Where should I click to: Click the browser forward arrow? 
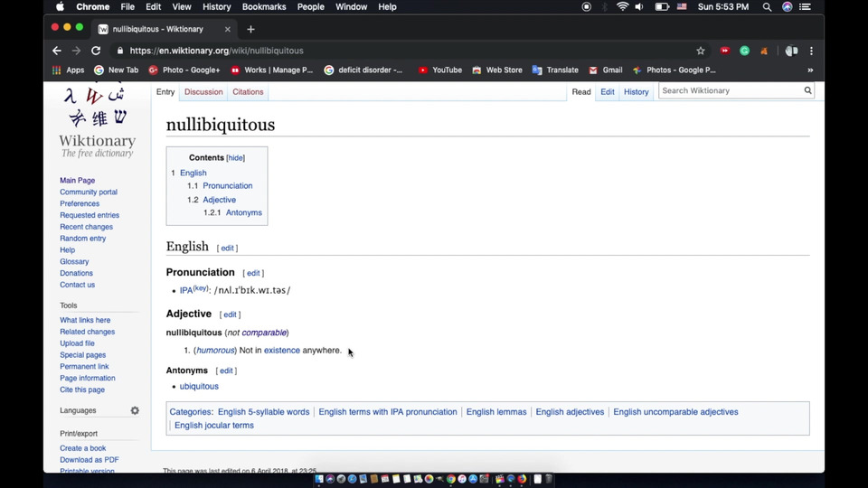76,51
